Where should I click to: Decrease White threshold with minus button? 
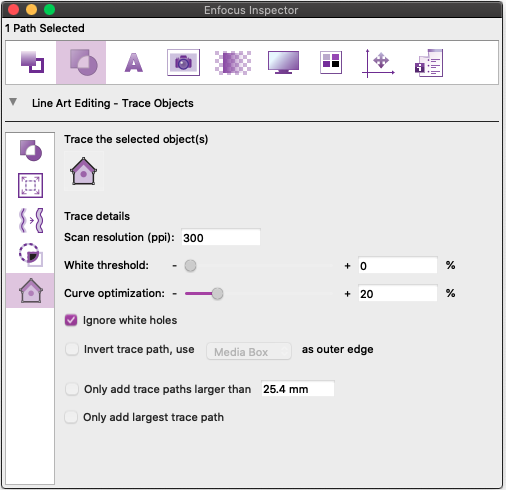coord(174,266)
